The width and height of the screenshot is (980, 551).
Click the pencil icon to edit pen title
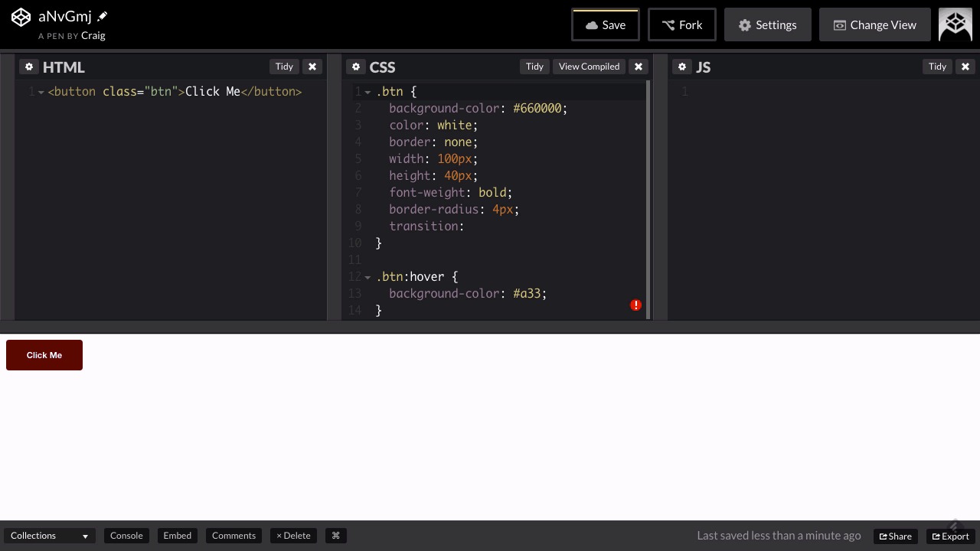click(102, 17)
